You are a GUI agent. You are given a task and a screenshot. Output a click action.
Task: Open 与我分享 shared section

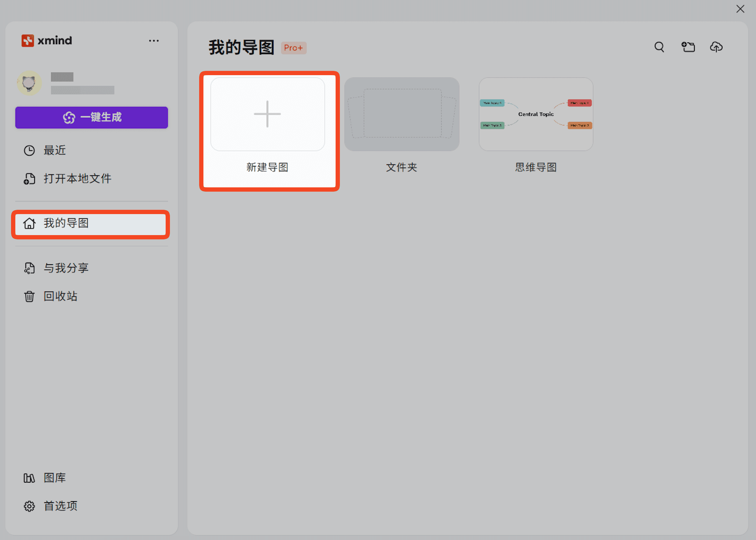pyautogui.click(x=66, y=268)
